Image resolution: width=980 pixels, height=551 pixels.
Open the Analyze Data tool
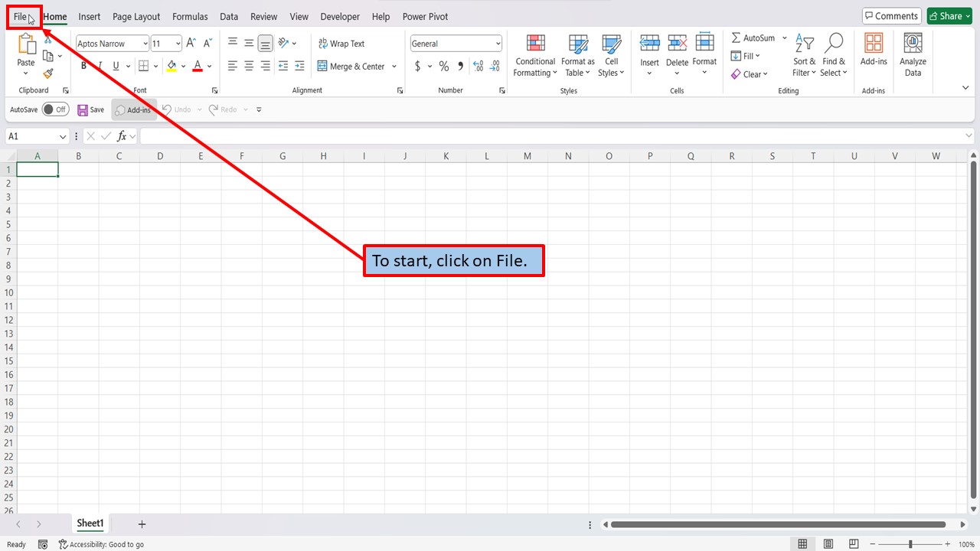click(x=912, y=56)
